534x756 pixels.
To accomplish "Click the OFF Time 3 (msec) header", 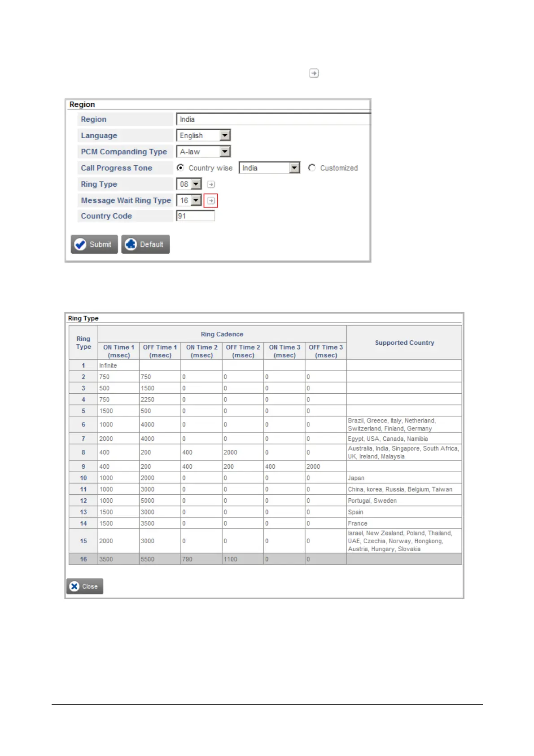I will 326,351.
